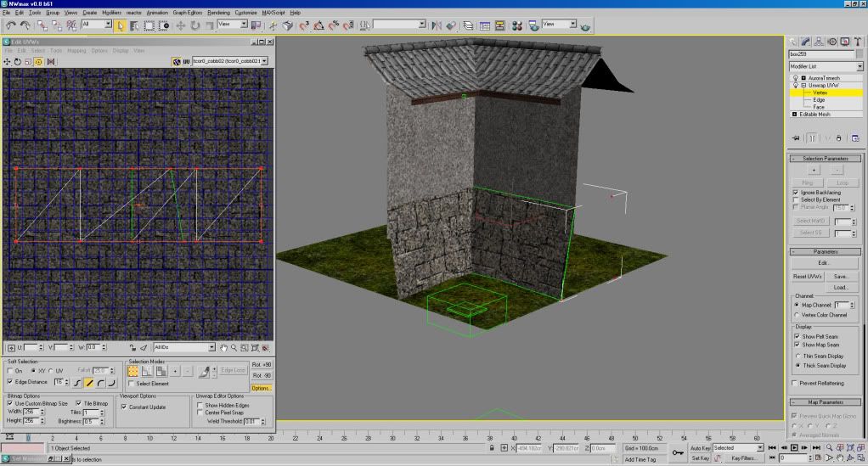This screenshot has width=868, height=466.
Task: Click the Reset UVWs button
Action: (x=807, y=277)
